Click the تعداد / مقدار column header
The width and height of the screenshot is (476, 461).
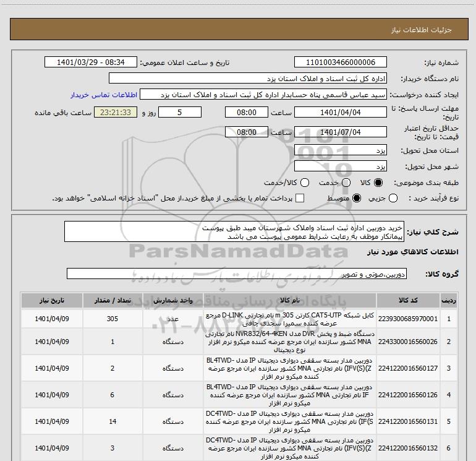113,300
